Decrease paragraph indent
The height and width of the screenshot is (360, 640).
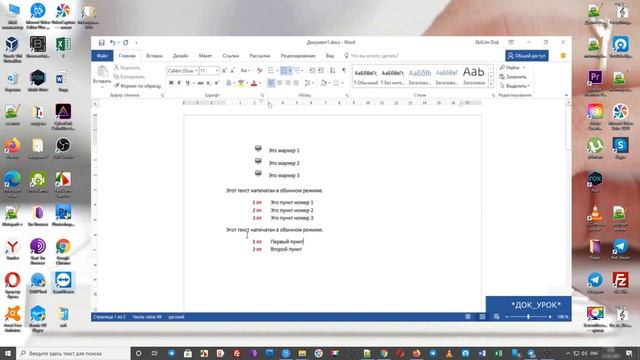[x=312, y=71]
